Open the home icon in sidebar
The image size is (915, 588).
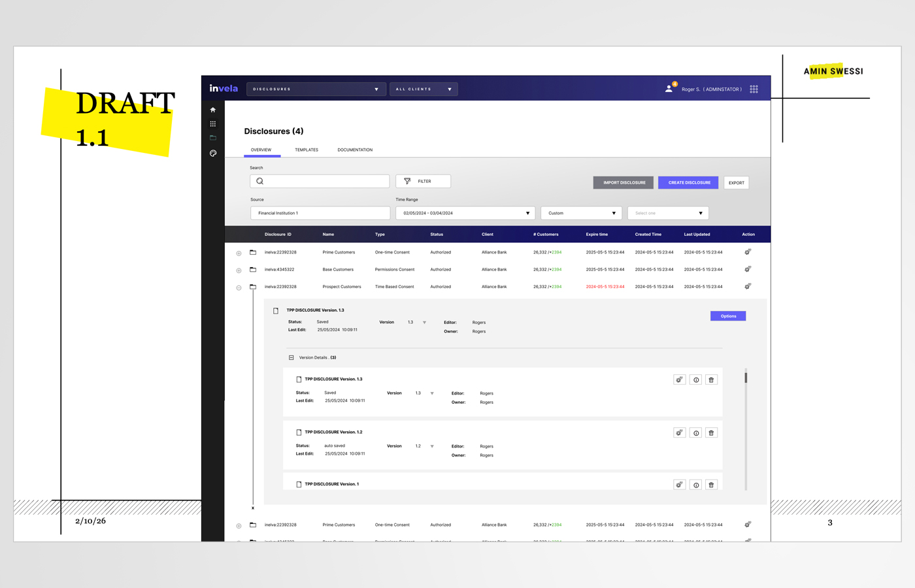(x=212, y=110)
